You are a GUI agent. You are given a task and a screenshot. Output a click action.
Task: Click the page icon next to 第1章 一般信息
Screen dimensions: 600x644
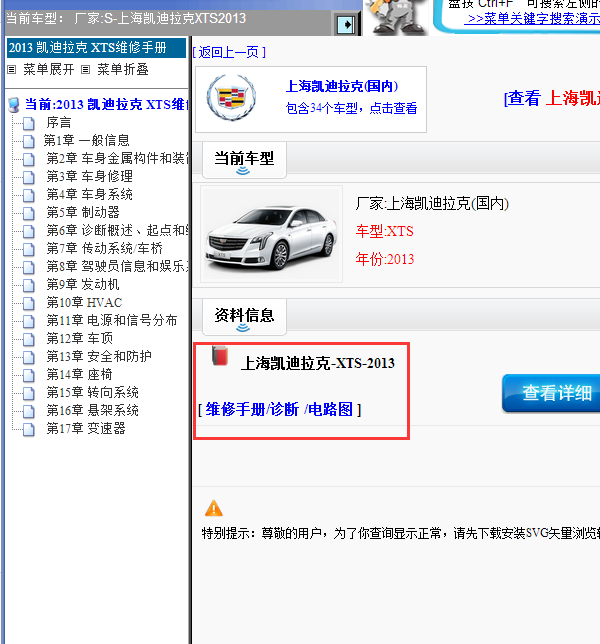[28, 141]
